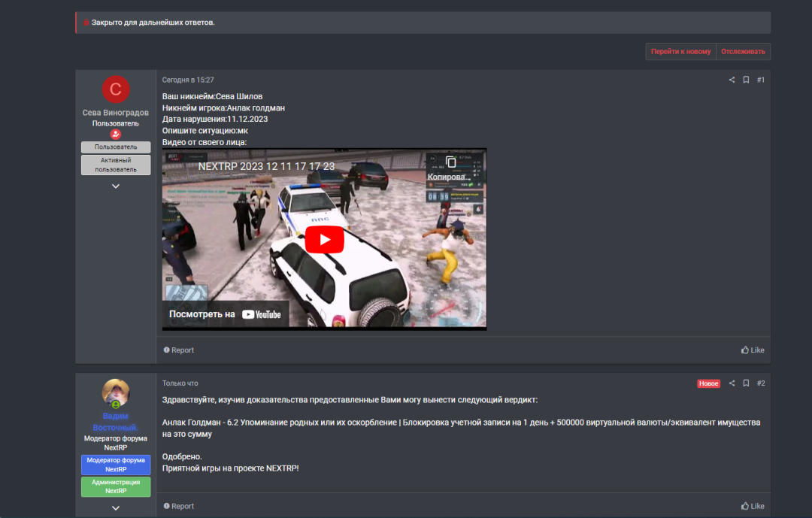Viewport: 812px width, 518px height.
Task: Like the moderator's reply post
Action: point(753,506)
